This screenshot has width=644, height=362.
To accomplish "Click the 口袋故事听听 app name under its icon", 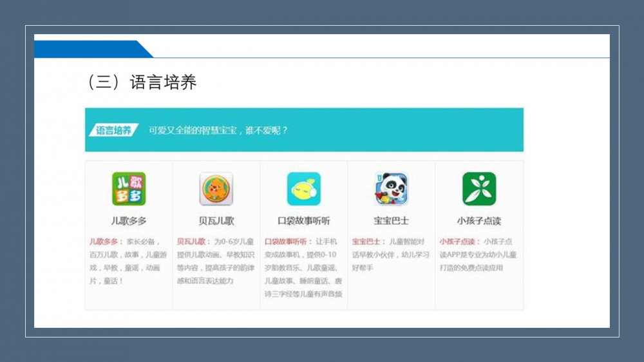I will point(303,220).
